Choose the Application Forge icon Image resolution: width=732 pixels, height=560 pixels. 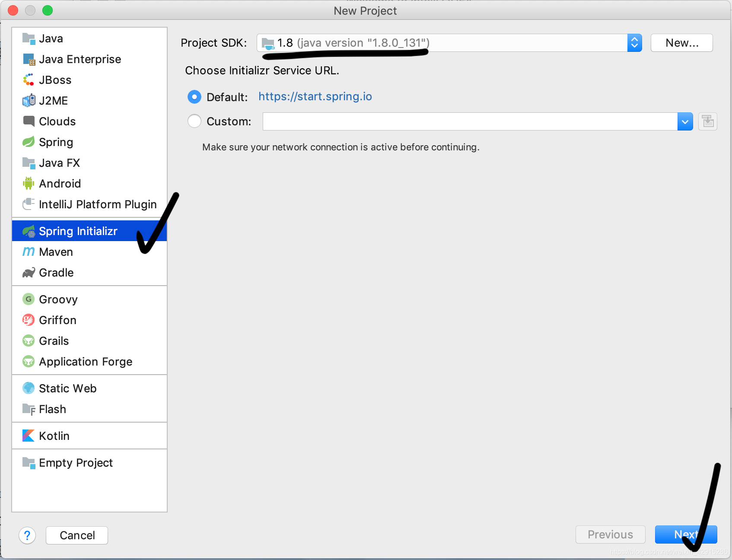pos(29,361)
